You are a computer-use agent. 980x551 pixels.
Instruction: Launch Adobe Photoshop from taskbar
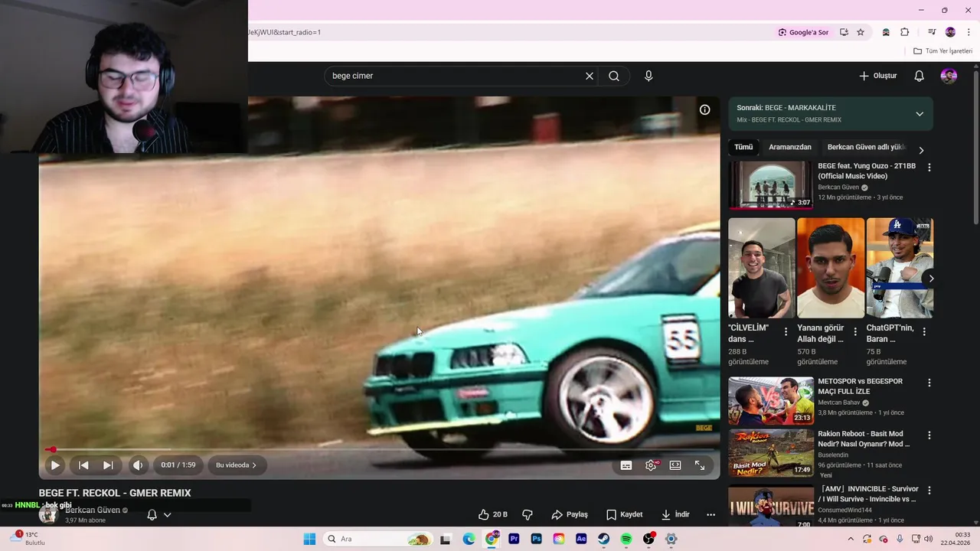[536, 539]
